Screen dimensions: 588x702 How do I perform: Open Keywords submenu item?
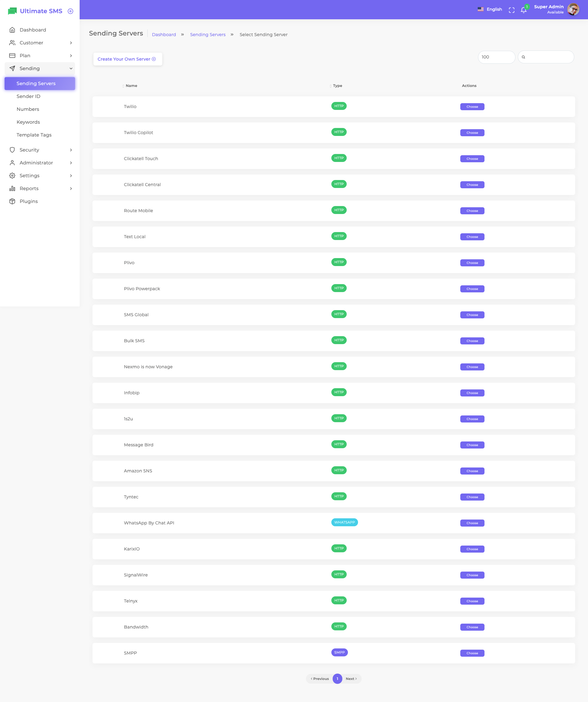(x=40, y=122)
